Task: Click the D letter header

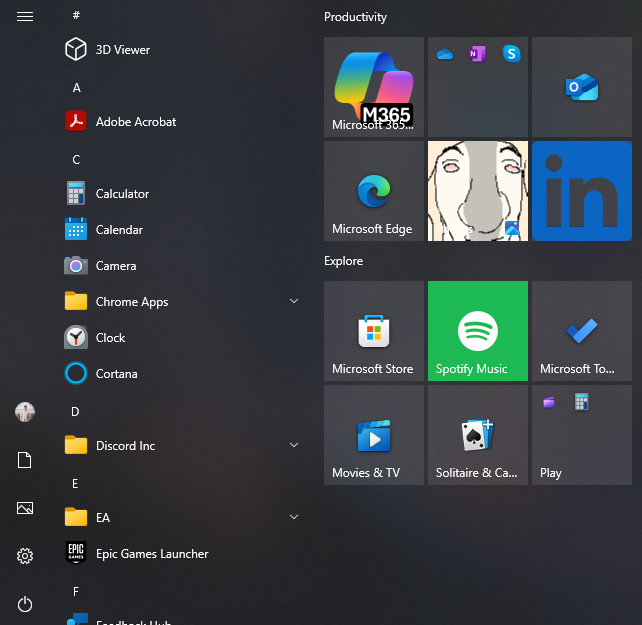Action: click(75, 412)
